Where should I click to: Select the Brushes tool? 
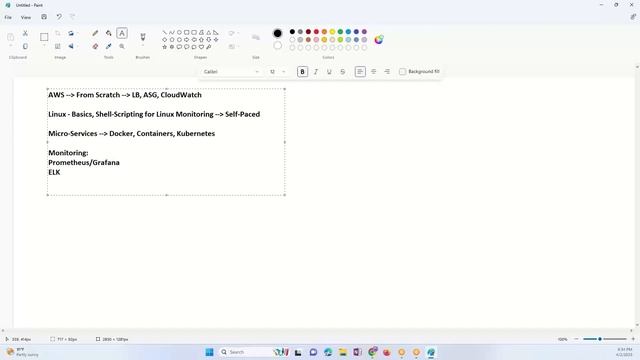click(x=143, y=37)
